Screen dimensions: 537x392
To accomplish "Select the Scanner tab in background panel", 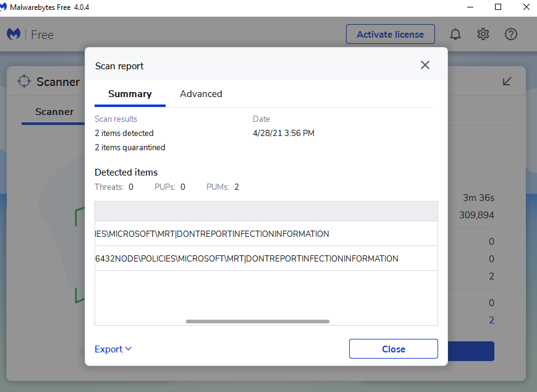I will 54,112.
